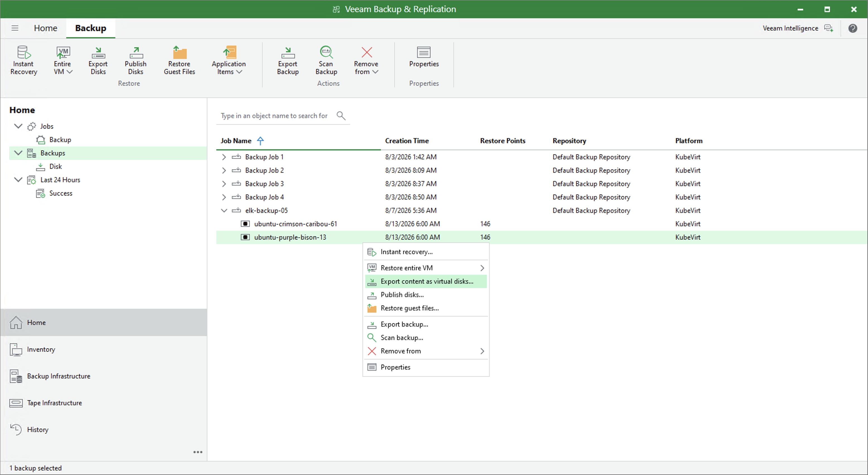Click the Instant recovery icon in context menu

372,252
